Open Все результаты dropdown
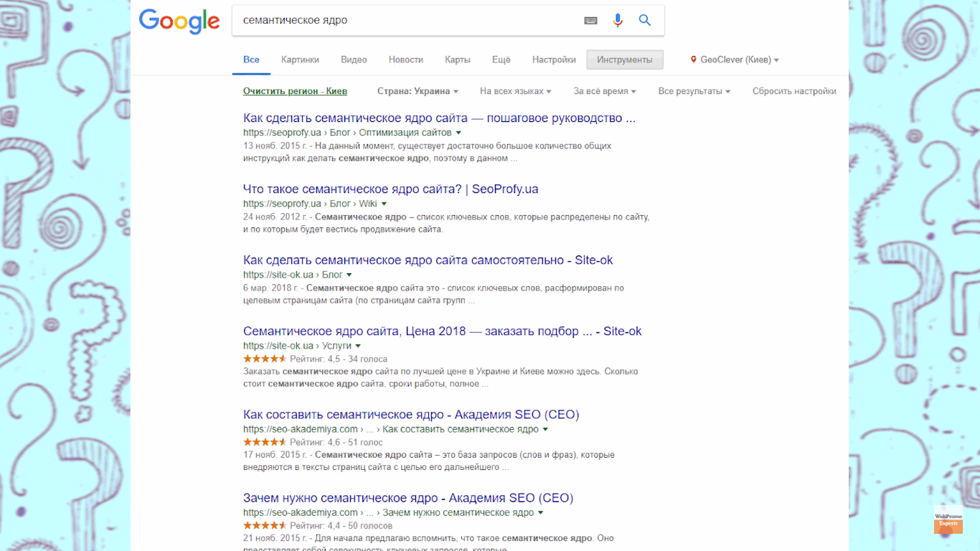The image size is (980, 551). (x=694, y=91)
